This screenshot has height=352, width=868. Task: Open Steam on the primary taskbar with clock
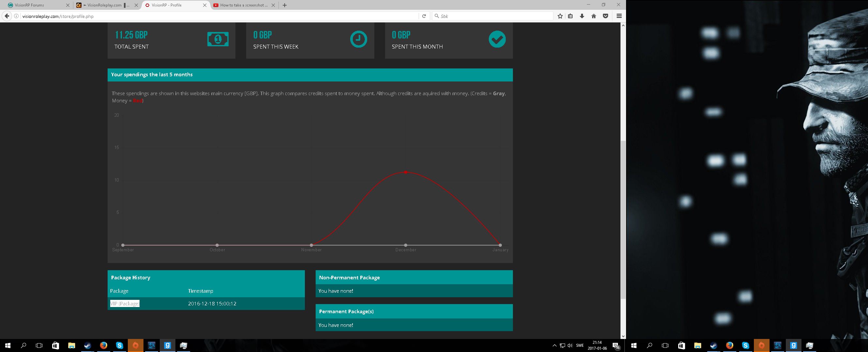pos(88,345)
